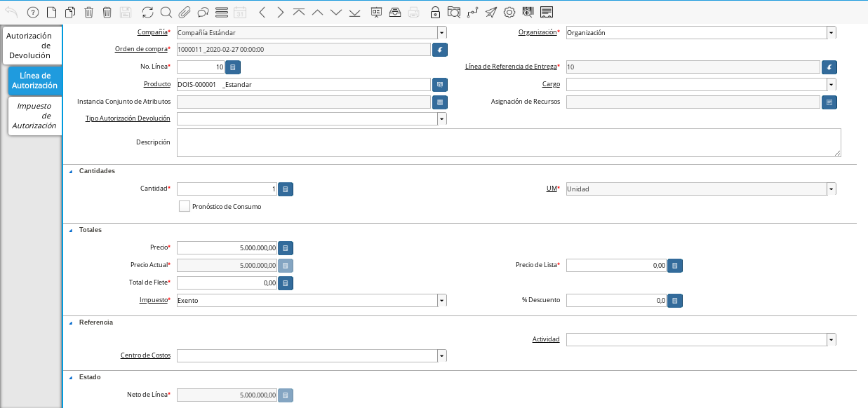Go to next record with right chevron
The height and width of the screenshot is (408, 868).
[280, 12]
